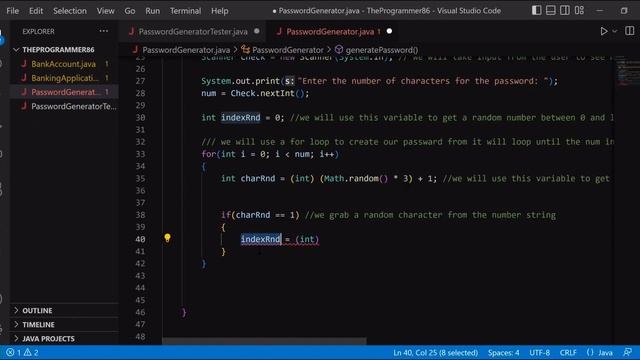Show quick fix lightbulb on line 40

167,238
